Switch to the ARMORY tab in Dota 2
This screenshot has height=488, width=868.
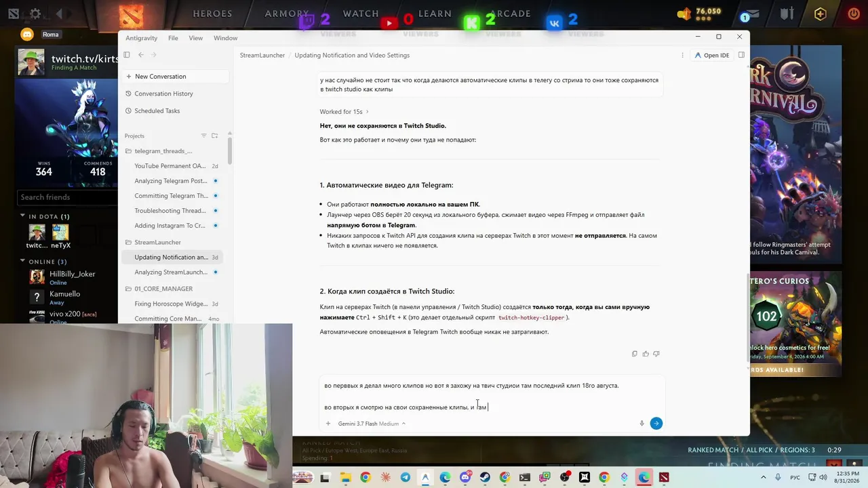click(287, 14)
